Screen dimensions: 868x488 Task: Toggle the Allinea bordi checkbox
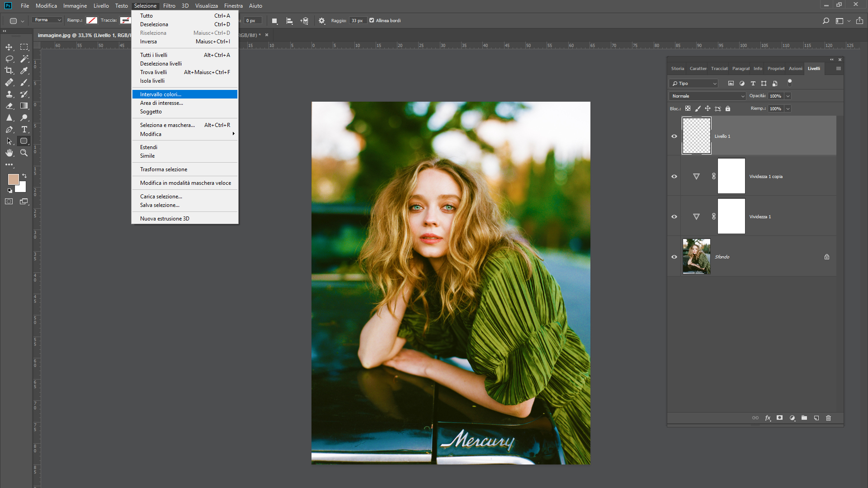click(x=372, y=20)
